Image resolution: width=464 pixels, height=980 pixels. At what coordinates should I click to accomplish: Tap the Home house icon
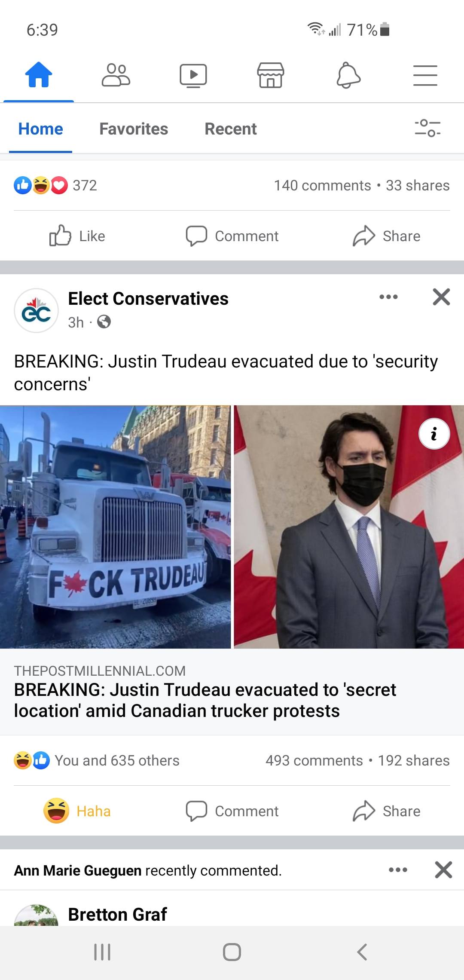(x=39, y=75)
